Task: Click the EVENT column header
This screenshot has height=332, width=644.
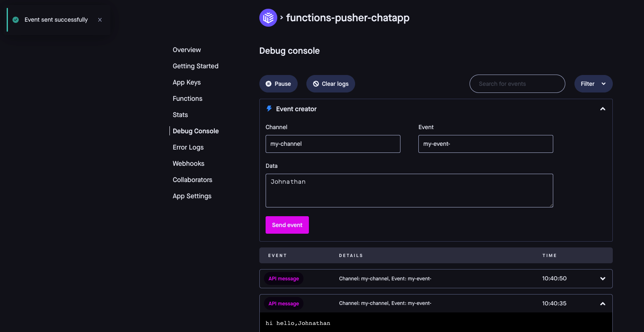Action: coord(277,255)
